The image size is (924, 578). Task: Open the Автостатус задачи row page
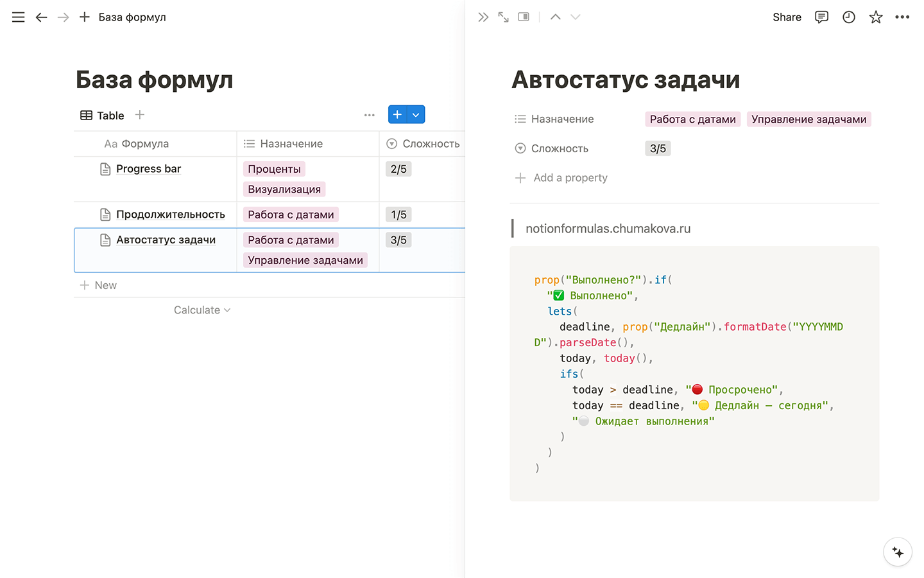[166, 240]
